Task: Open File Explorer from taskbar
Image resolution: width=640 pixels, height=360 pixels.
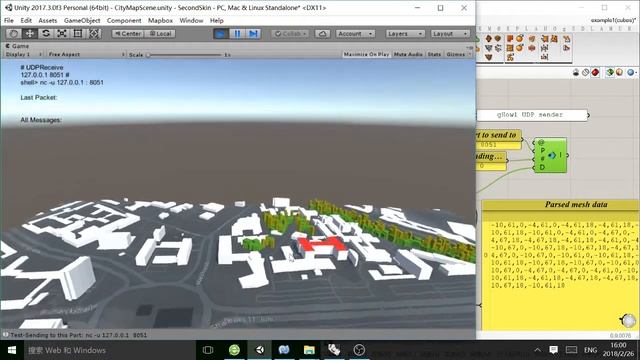Action: click(309, 350)
